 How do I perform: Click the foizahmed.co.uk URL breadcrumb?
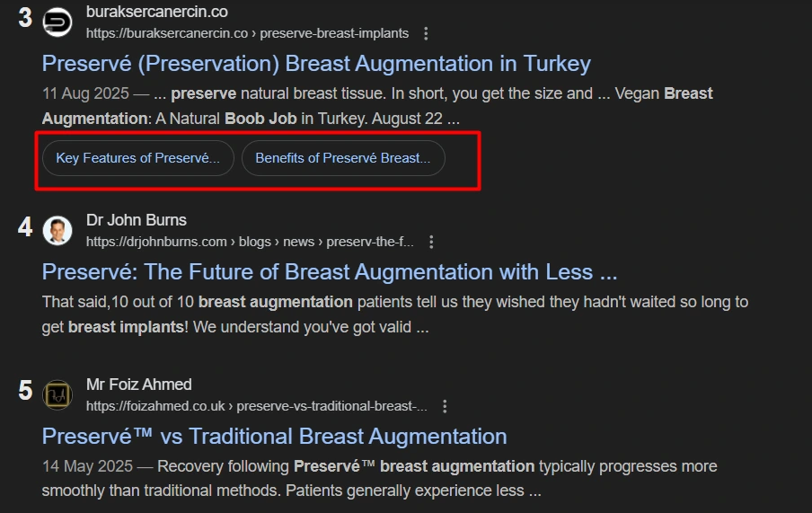[256, 407]
